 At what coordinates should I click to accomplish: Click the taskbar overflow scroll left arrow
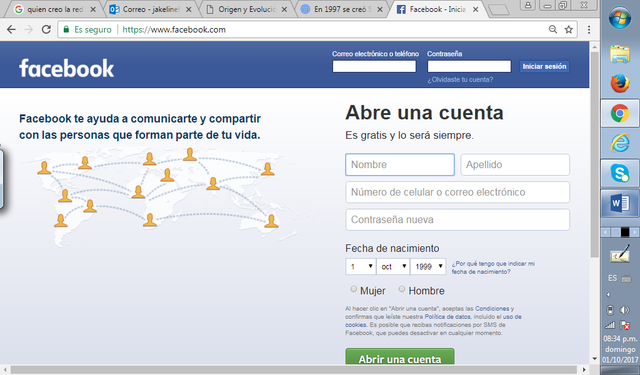(x=606, y=232)
